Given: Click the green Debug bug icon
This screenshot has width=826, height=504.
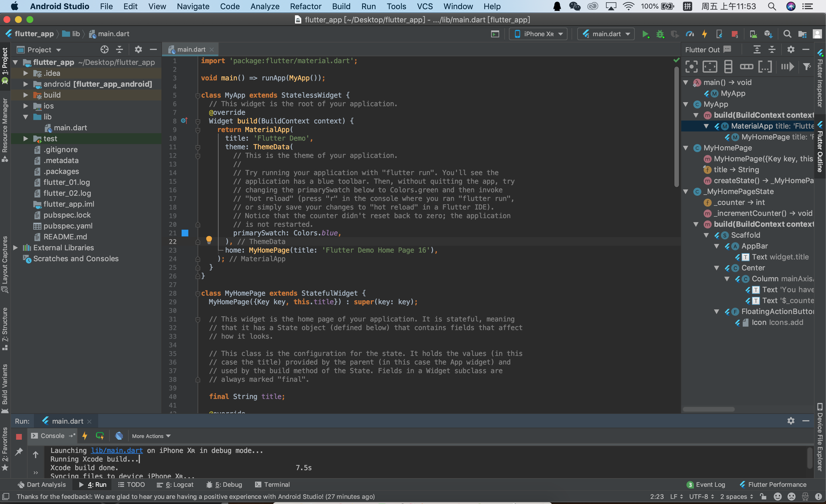Looking at the screenshot, I should point(660,34).
